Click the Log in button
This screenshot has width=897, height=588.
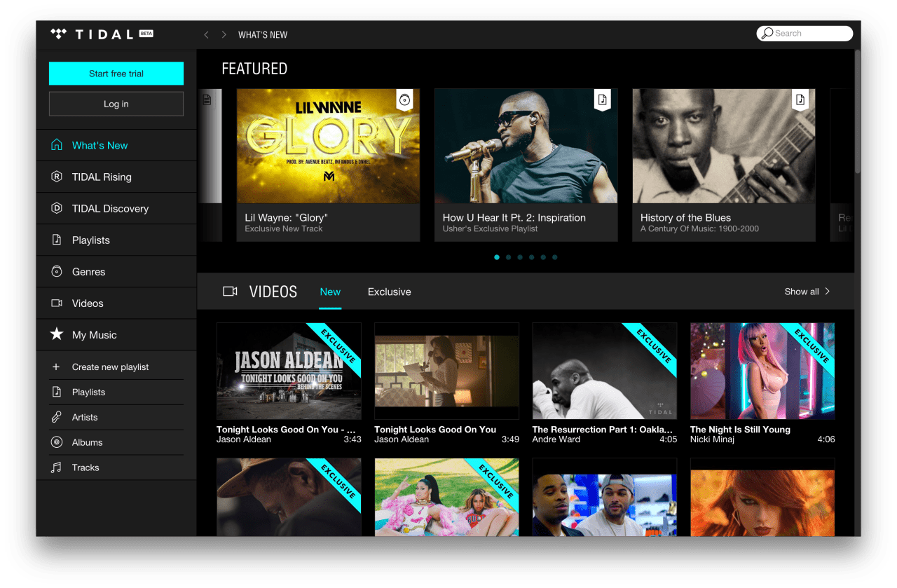tap(116, 104)
